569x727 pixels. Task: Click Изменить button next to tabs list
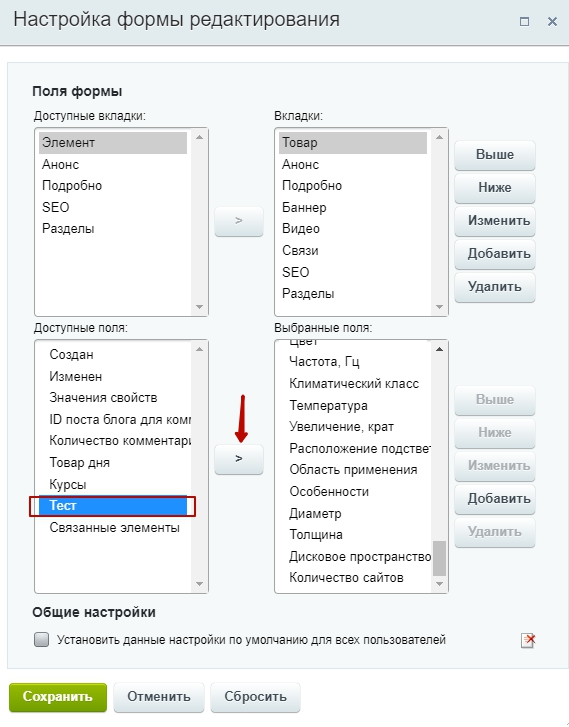[495, 221]
